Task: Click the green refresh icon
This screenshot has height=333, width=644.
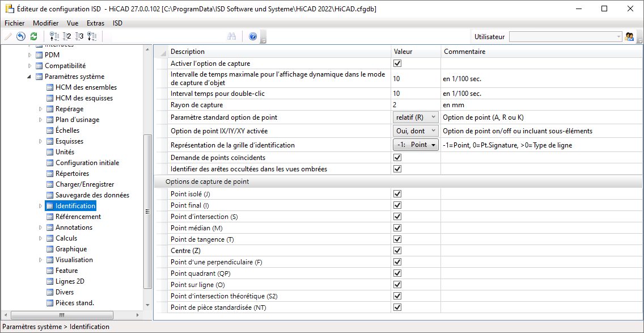Action: click(x=33, y=36)
